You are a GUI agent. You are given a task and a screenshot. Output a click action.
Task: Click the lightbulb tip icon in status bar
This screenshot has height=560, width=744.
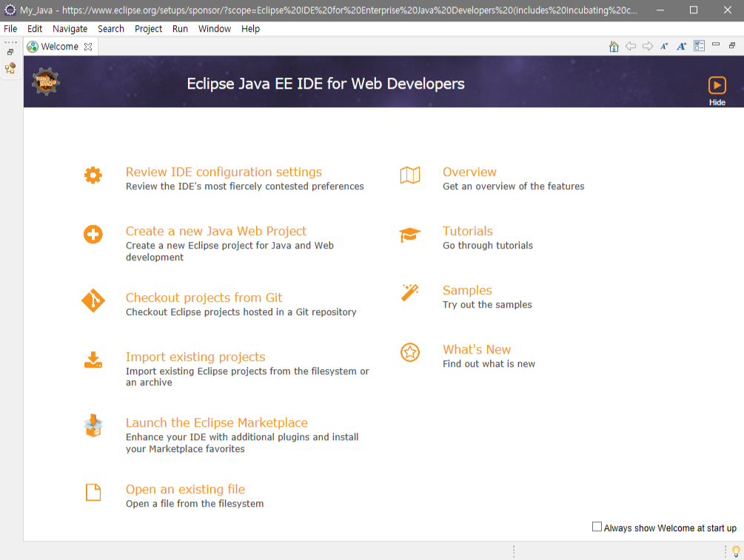click(x=736, y=551)
